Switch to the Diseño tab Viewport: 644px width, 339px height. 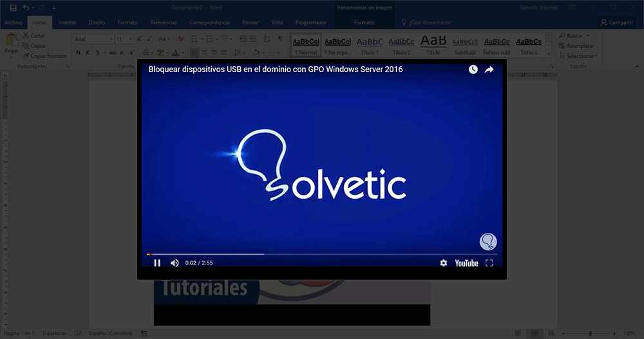(97, 23)
